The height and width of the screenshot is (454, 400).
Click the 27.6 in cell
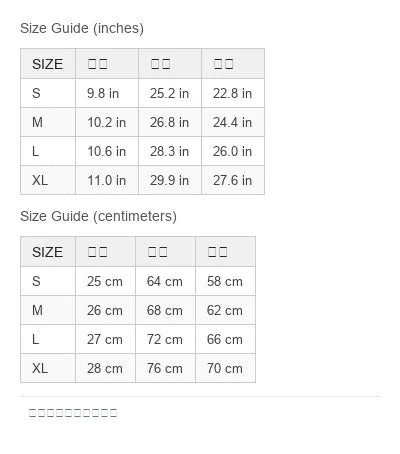coord(233,180)
